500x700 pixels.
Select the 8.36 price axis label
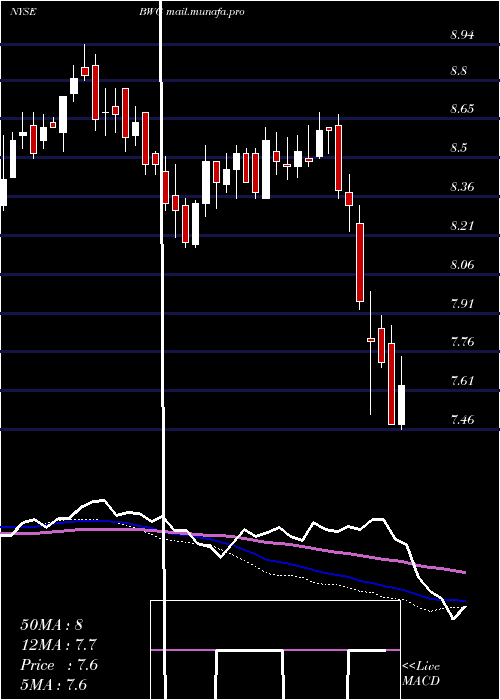(462, 186)
